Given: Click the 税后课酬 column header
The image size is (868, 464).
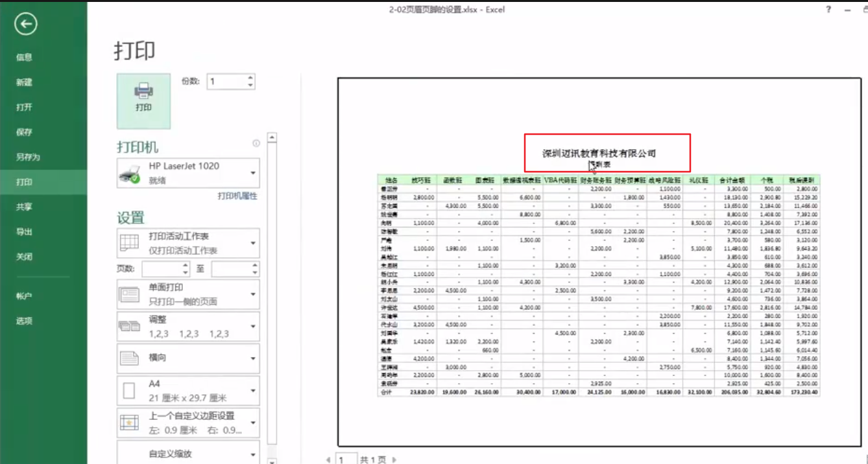Looking at the screenshot, I should click(x=802, y=180).
